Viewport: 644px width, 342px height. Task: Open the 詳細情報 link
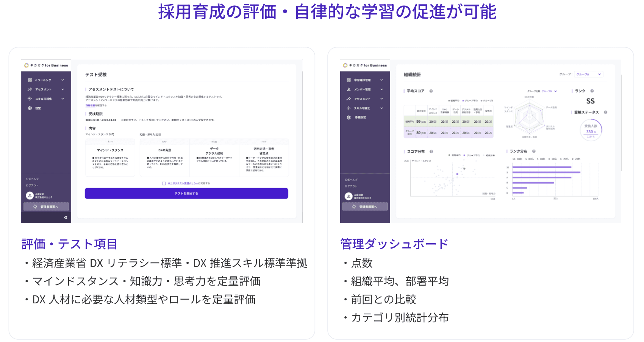coord(90,106)
